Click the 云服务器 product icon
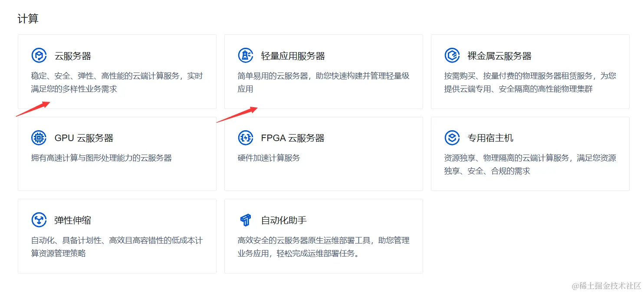The width and height of the screenshot is (644, 293). pyautogui.click(x=39, y=56)
